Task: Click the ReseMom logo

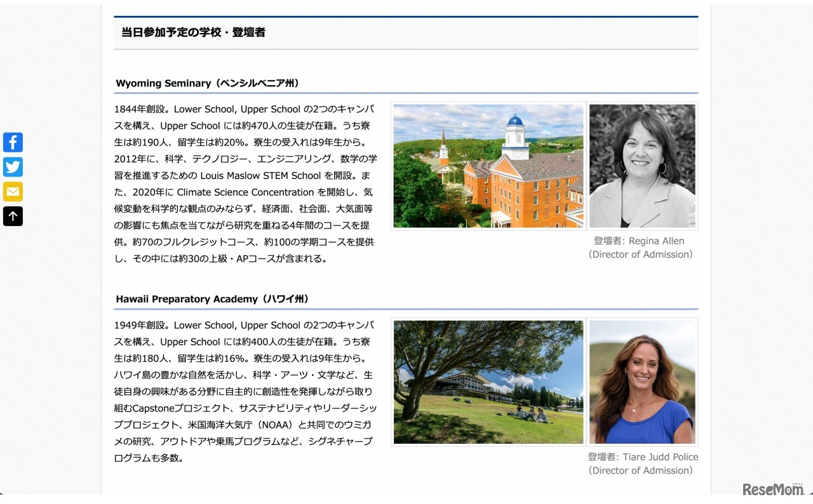Action: pyautogui.click(x=774, y=489)
